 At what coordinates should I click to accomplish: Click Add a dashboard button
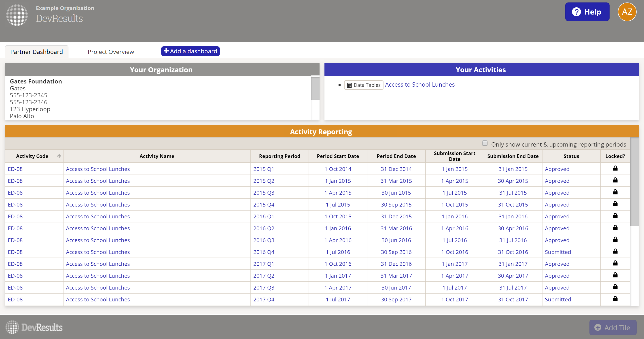coord(190,51)
